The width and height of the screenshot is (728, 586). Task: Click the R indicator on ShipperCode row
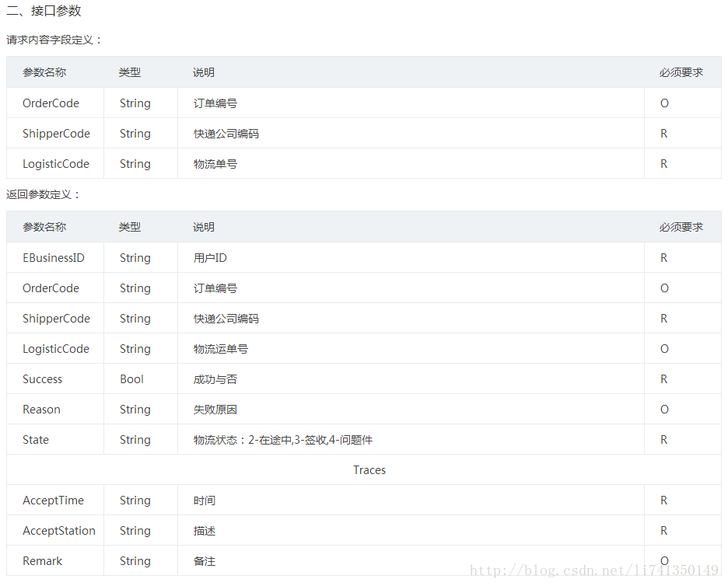663,133
